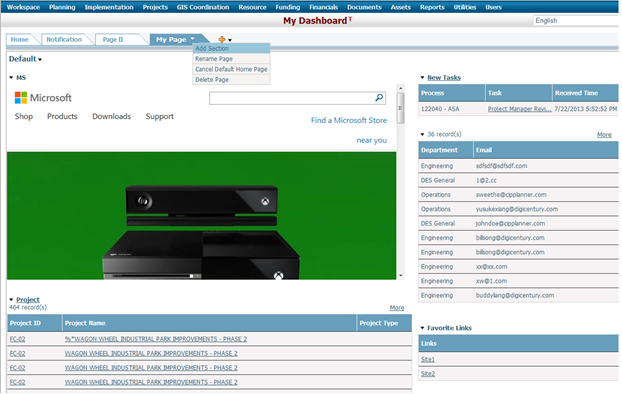Click the MS section vertical scrollbar thumb

pos(401,108)
